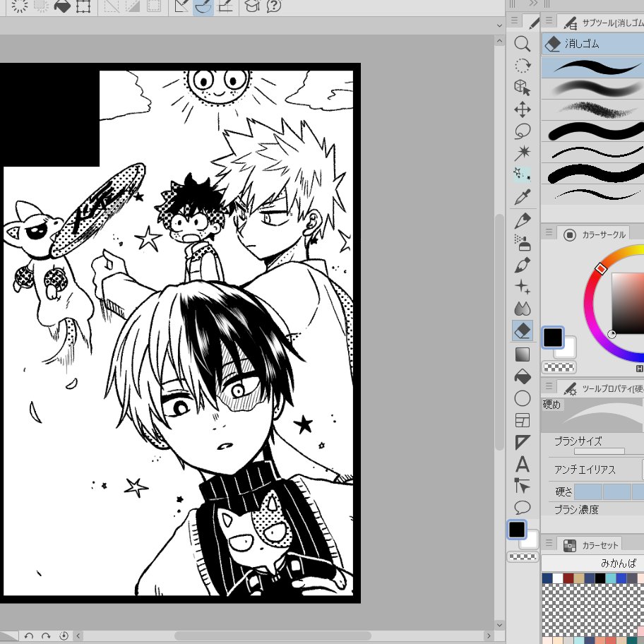Click the canvas horizontal scrollbar thumb
This screenshot has width=644, height=644.
273,636
